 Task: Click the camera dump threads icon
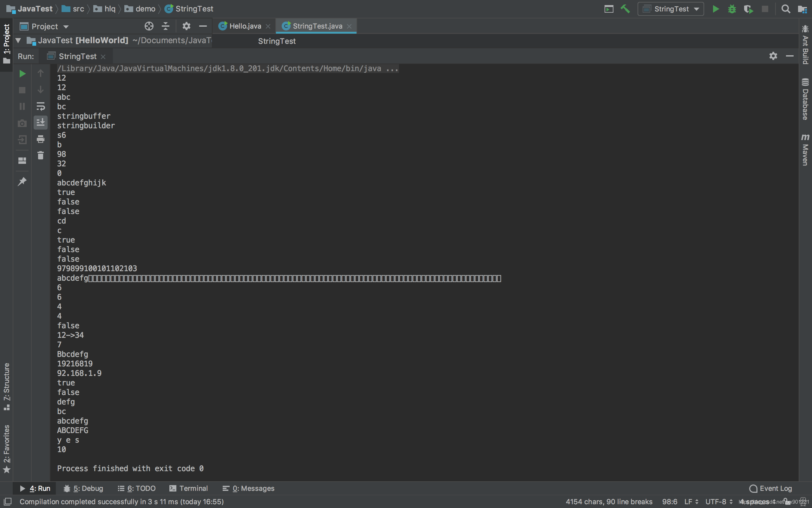pyautogui.click(x=22, y=123)
